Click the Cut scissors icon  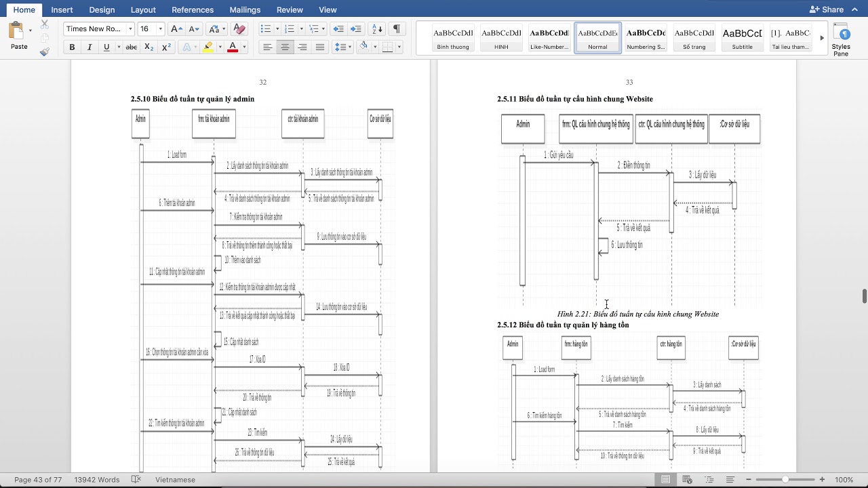pos(45,24)
